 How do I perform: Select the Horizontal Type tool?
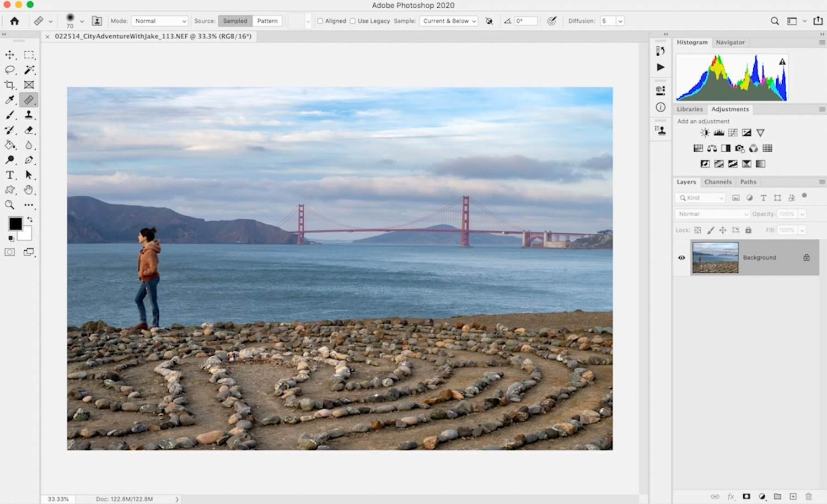(10, 175)
